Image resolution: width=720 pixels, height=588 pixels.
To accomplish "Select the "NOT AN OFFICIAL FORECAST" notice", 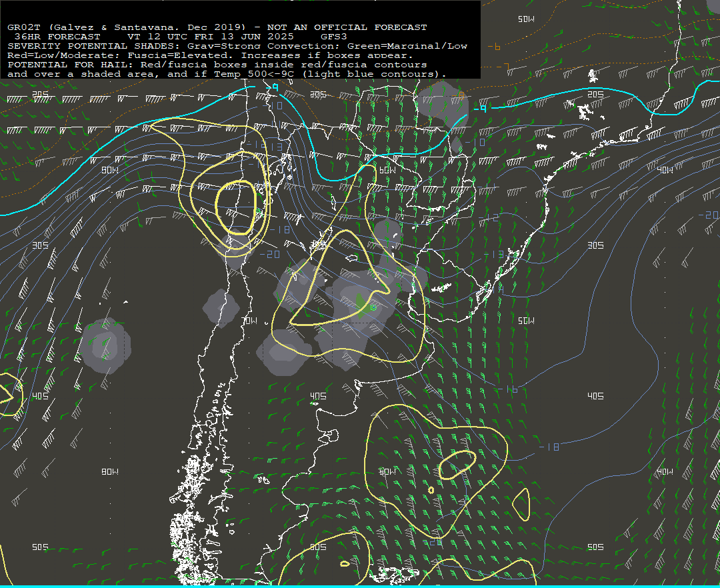I will [347, 27].
